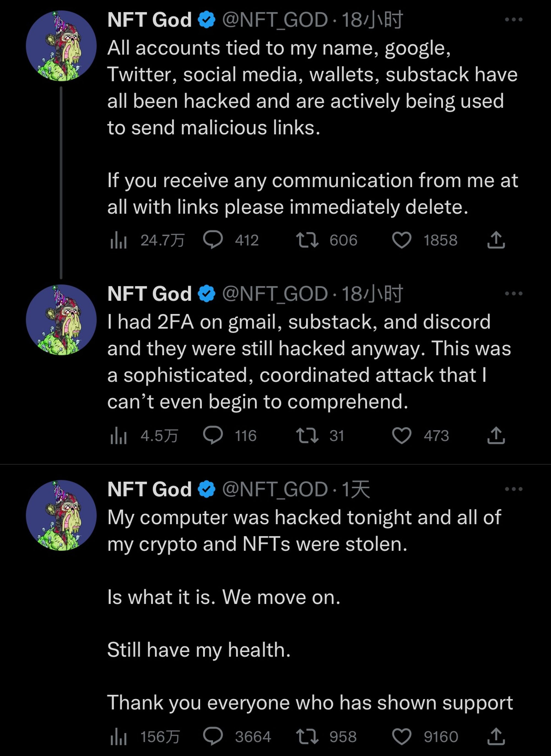Open more options on the 1天 tweet
The width and height of the screenshot is (551, 756).
pos(513,489)
